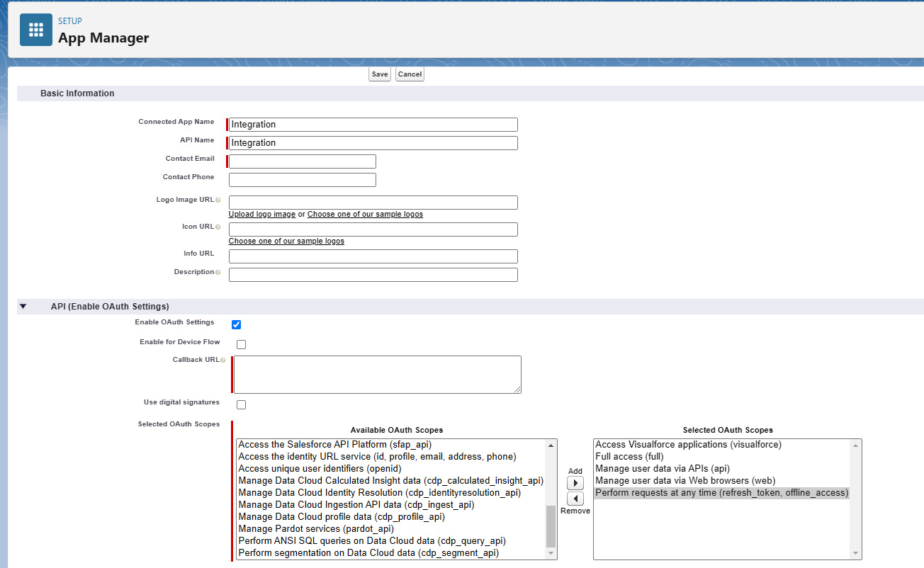The image size is (924, 568).
Task: Click into the Info URL field
Action: click(373, 256)
